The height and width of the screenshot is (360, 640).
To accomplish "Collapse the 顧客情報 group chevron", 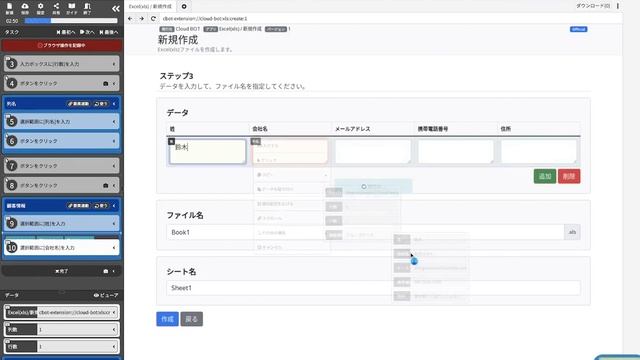I will pyautogui.click(x=114, y=206).
